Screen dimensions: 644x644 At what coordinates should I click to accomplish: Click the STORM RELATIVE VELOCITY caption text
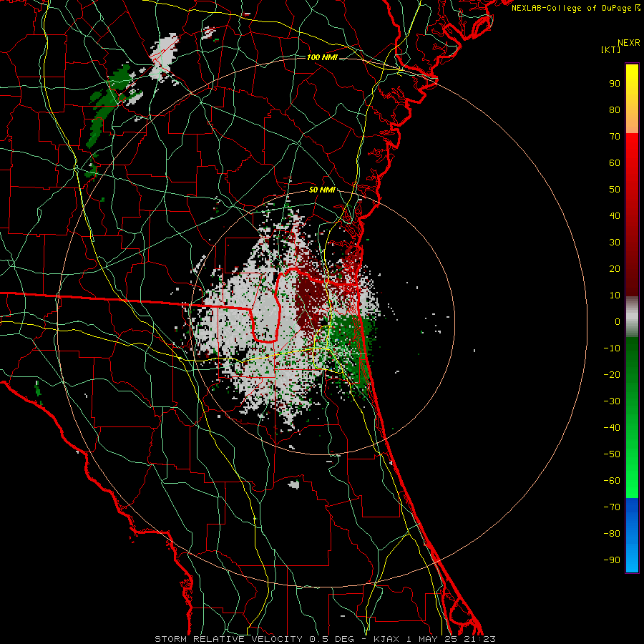228,639
